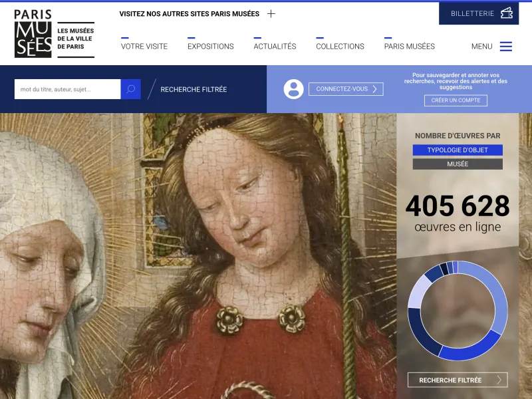Expand other Paris Musées sites plus icon

click(x=271, y=13)
